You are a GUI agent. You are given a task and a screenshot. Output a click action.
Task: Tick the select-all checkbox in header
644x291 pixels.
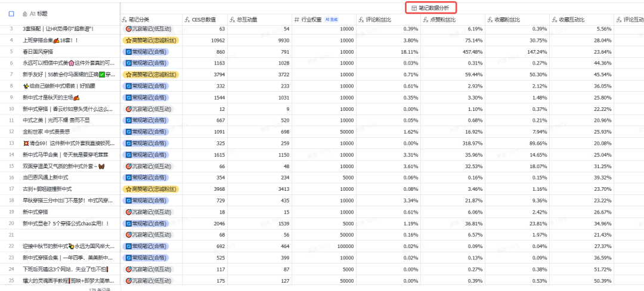[11, 14]
